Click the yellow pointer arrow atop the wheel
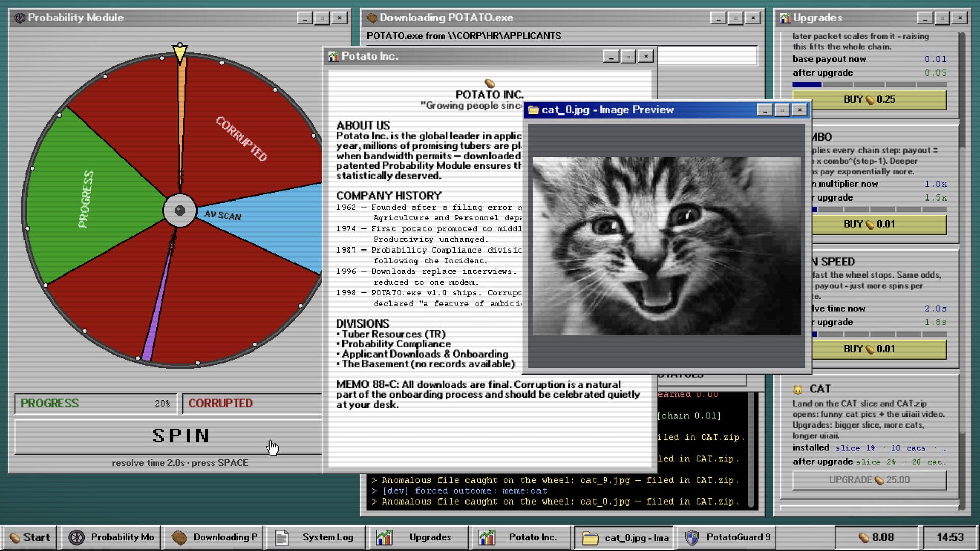The height and width of the screenshot is (551, 980). pyautogui.click(x=180, y=53)
